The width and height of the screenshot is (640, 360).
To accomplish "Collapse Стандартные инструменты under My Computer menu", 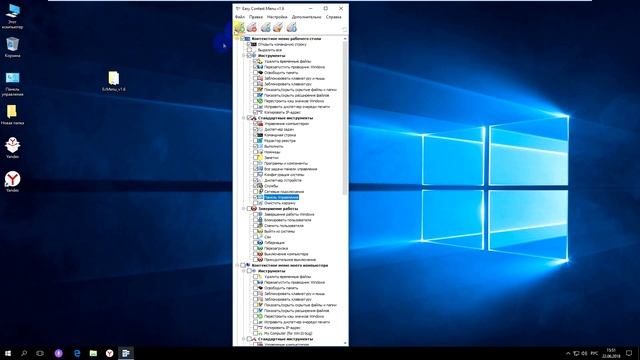I will [x=244, y=339].
